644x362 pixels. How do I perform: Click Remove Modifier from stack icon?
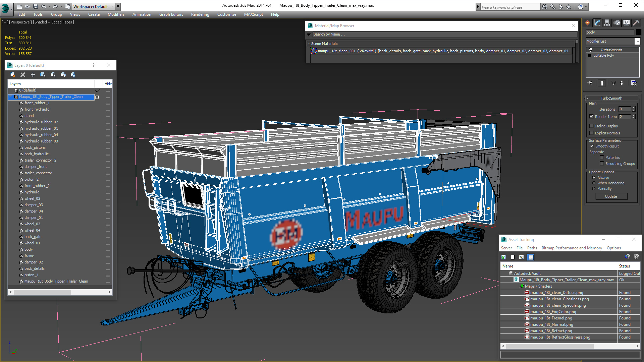click(622, 83)
